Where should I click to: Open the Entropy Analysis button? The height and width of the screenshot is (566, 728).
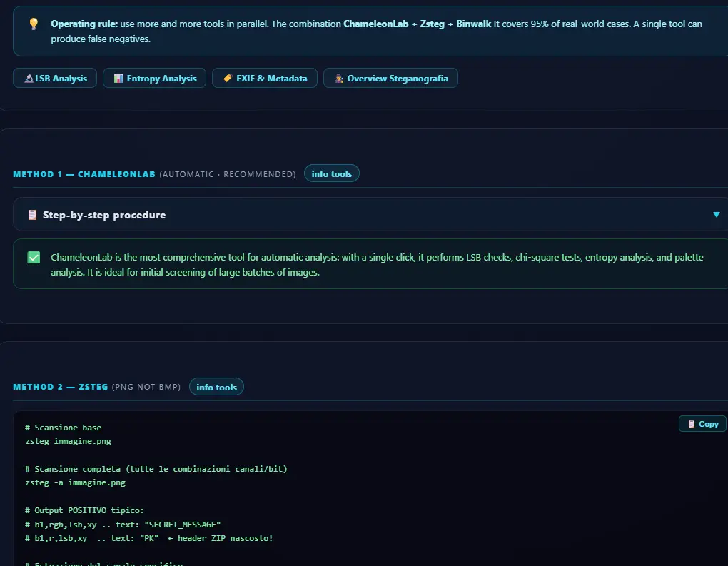point(154,78)
